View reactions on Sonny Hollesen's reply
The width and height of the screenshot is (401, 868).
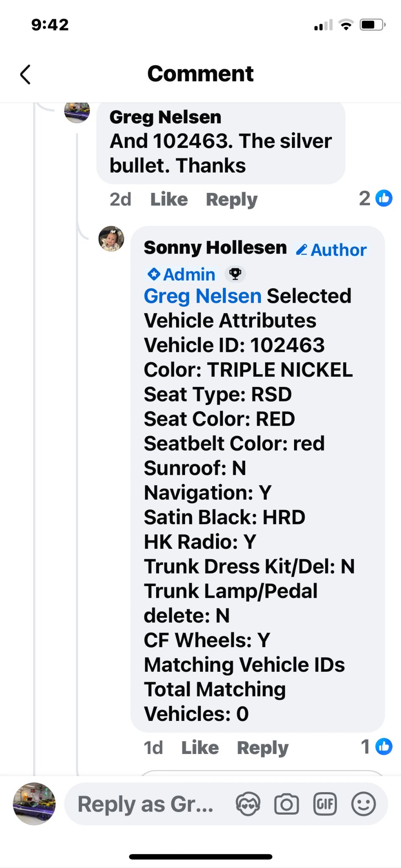point(376,747)
